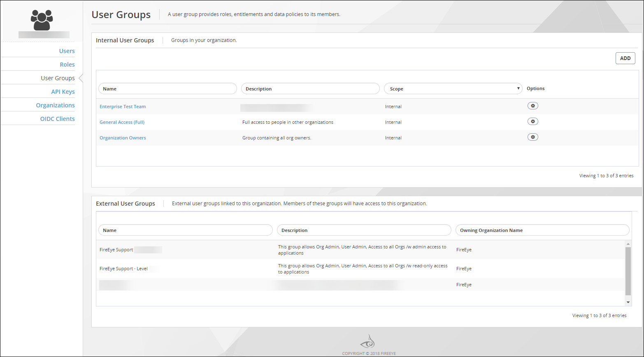Image resolution: width=644 pixels, height=357 pixels.
Task: Click 'Viewing 1 to 3 of 3 entries' under external groups
Action: [600, 315]
